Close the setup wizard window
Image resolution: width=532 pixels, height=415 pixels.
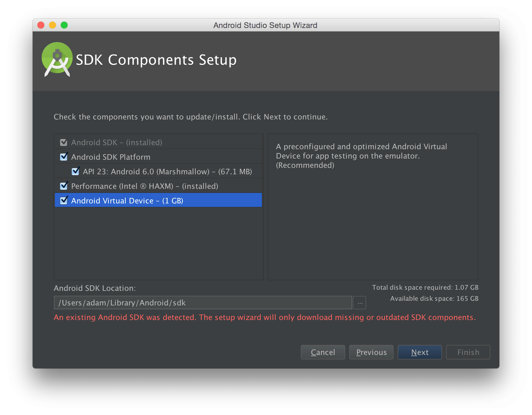[x=41, y=25]
